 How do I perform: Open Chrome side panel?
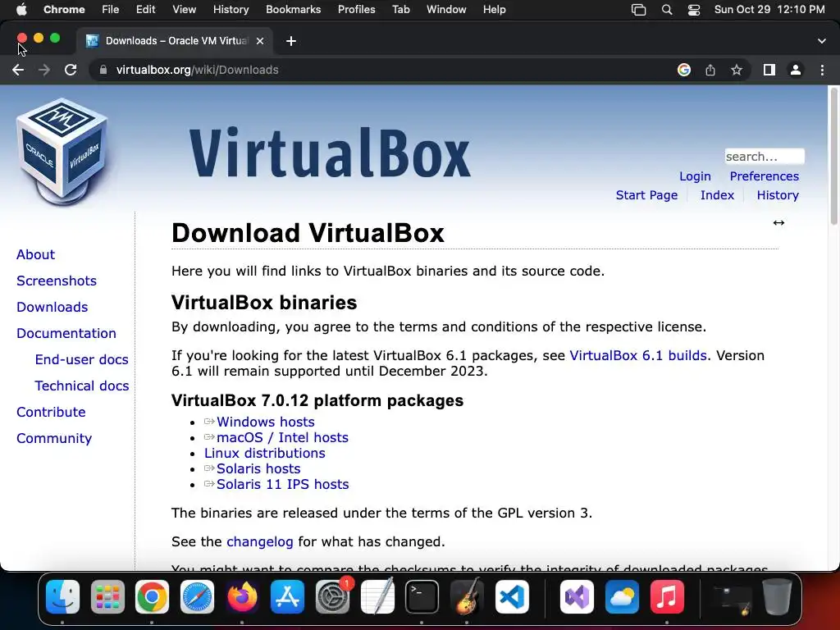pyautogui.click(x=769, y=71)
